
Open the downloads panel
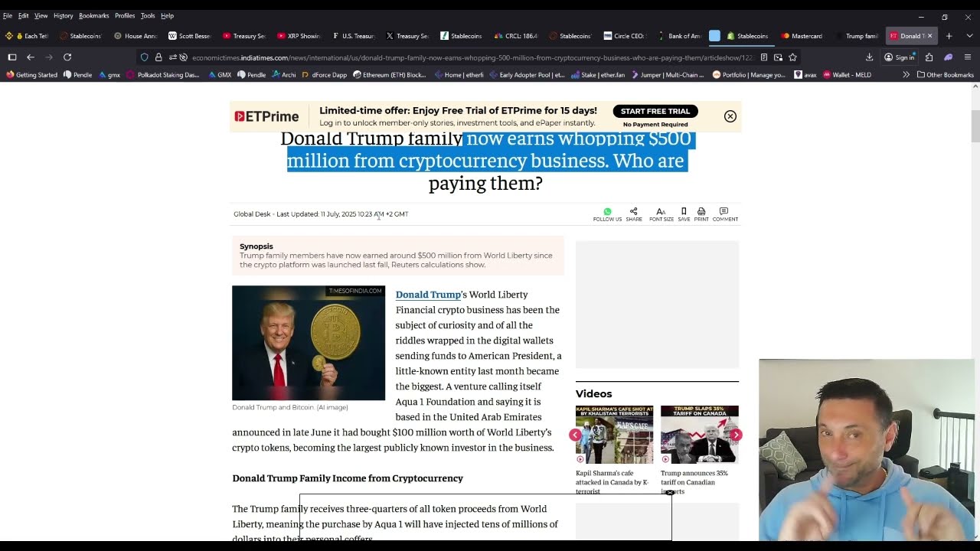click(x=869, y=57)
